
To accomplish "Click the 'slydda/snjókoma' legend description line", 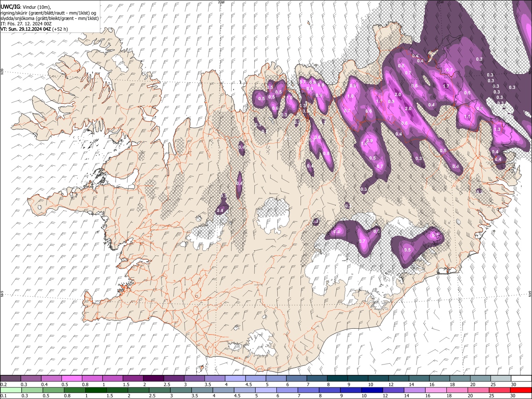I will click(x=49, y=18).
